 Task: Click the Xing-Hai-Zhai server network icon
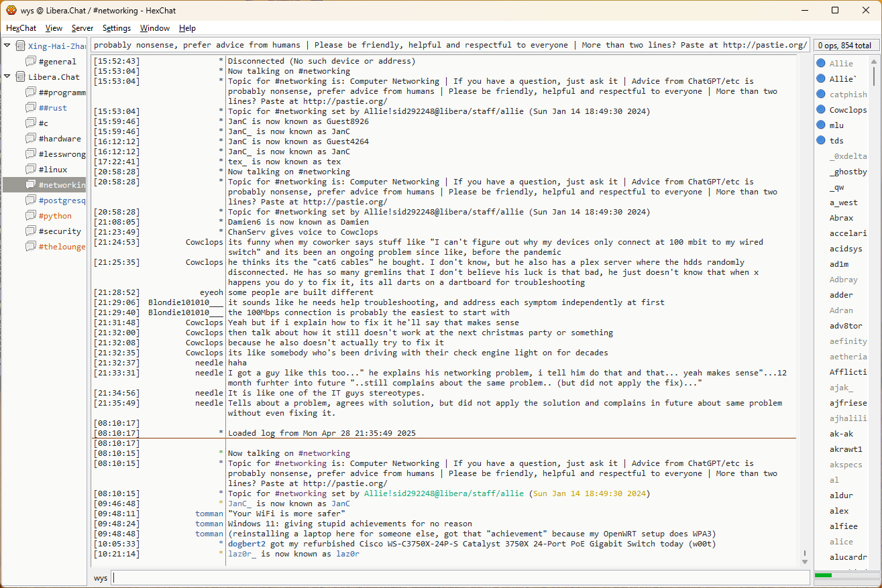(x=21, y=46)
